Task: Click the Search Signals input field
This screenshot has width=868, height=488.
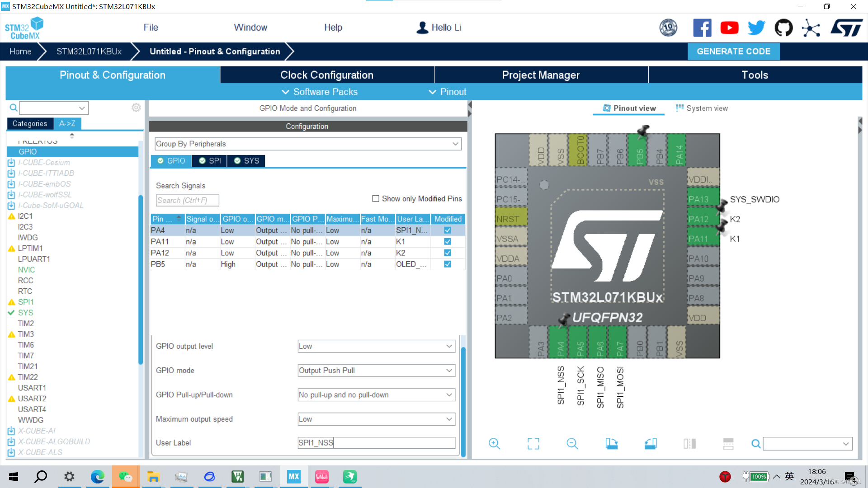Action: (x=187, y=200)
